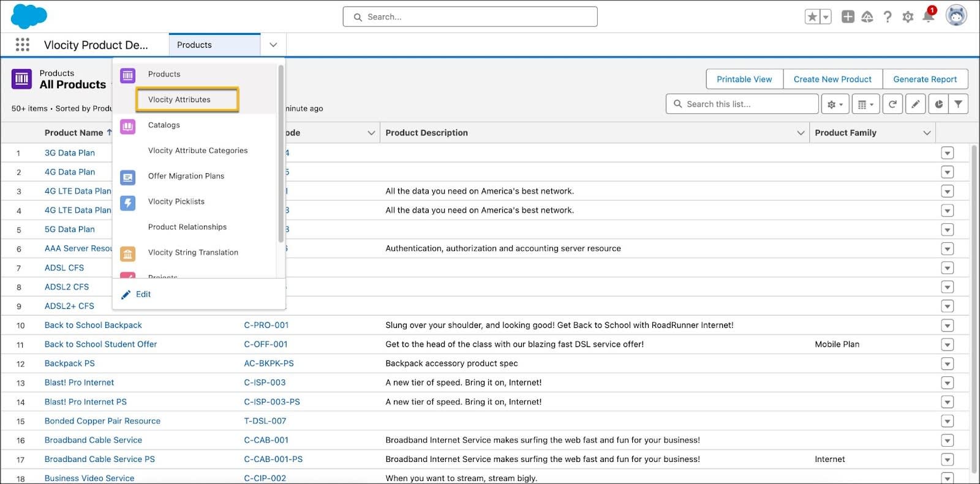Screen dimensions: 980x484
Task: Click the Printable View button
Action: pyautogui.click(x=744, y=80)
